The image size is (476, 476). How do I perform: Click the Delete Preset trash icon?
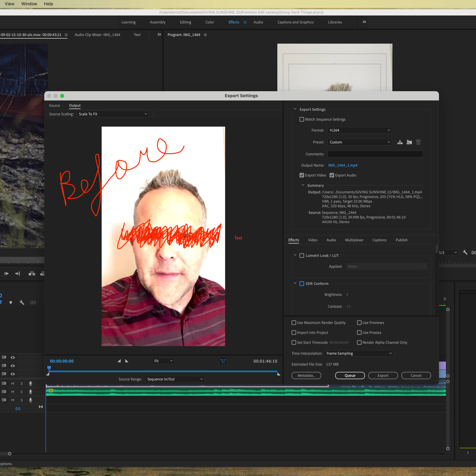[418, 142]
